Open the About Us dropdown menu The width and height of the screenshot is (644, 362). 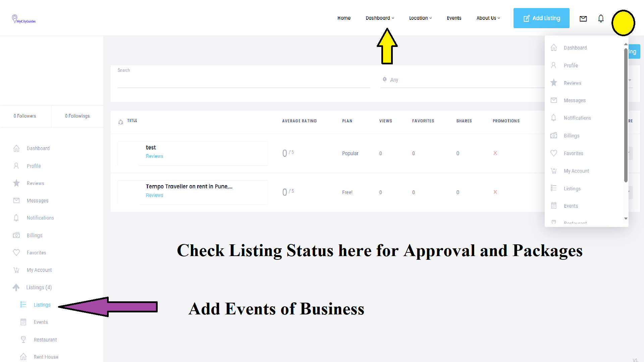(x=488, y=18)
